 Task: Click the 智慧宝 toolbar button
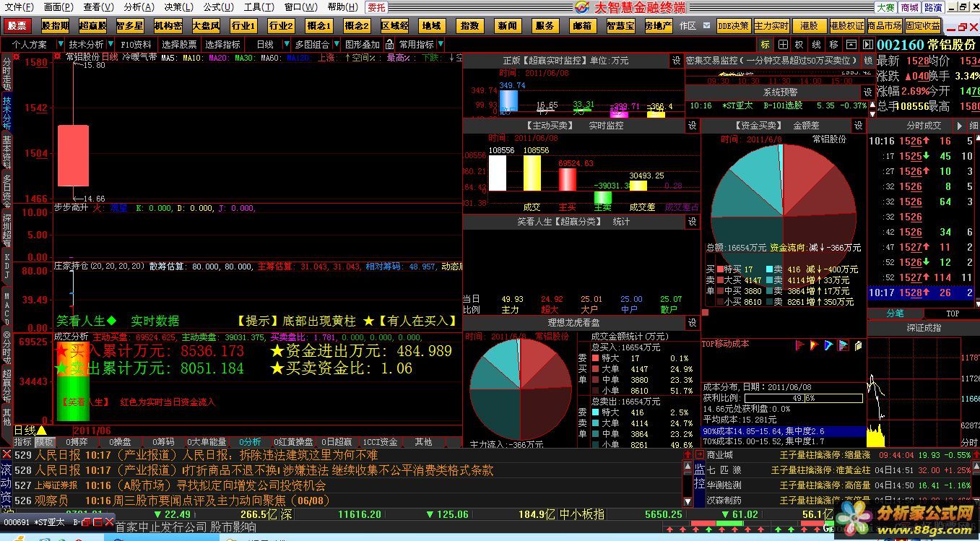click(621, 26)
